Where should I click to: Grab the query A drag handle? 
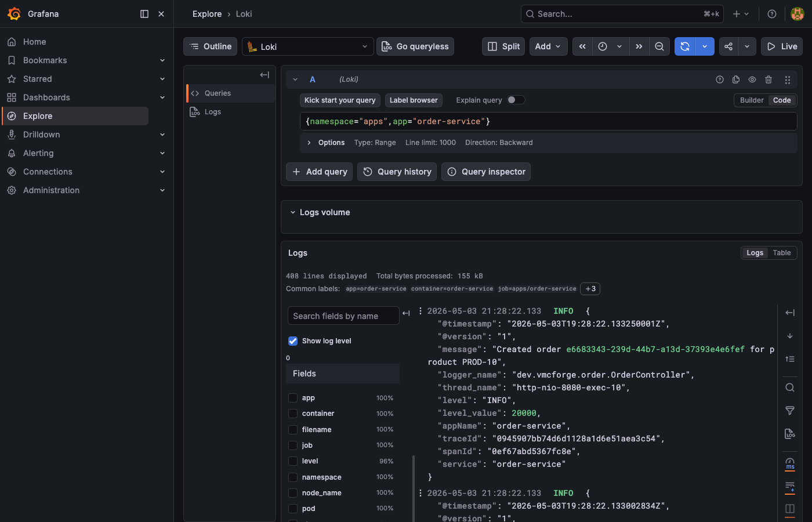coord(788,80)
